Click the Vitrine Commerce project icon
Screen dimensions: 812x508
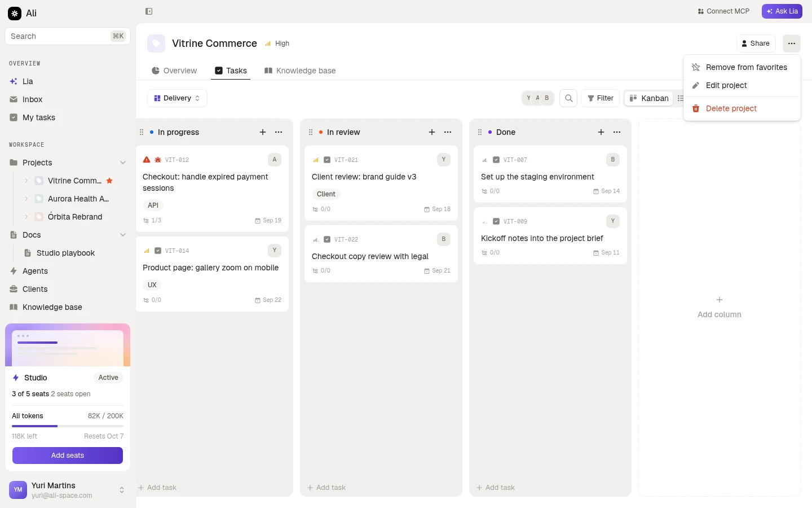(156, 43)
